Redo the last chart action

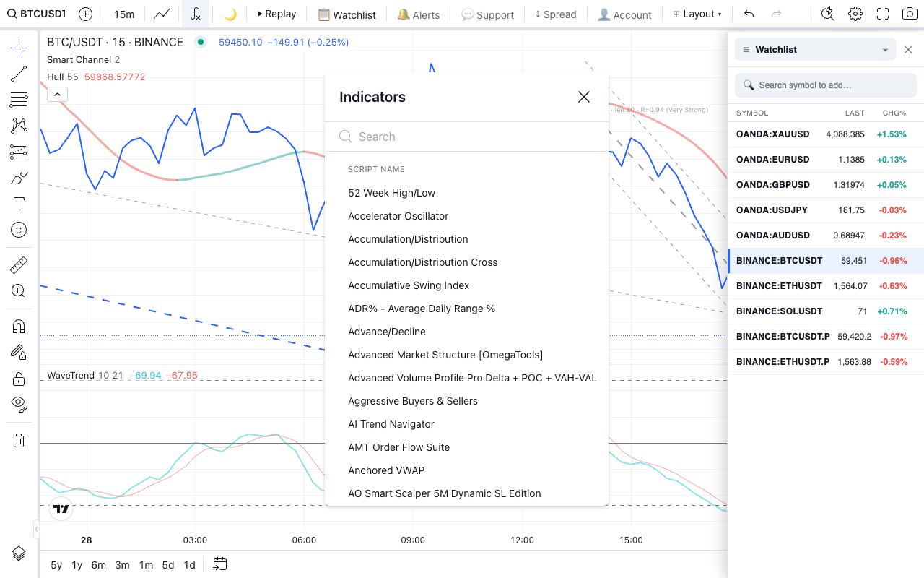click(x=776, y=14)
